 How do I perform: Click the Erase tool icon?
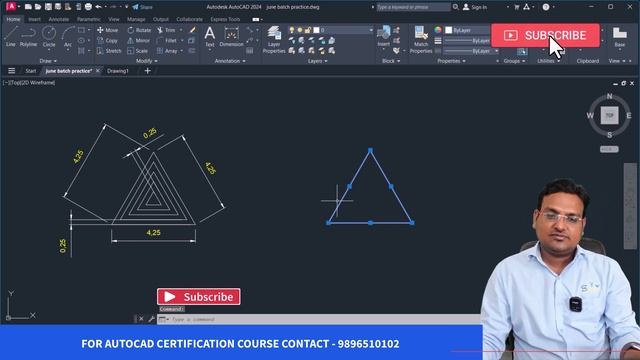click(192, 30)
